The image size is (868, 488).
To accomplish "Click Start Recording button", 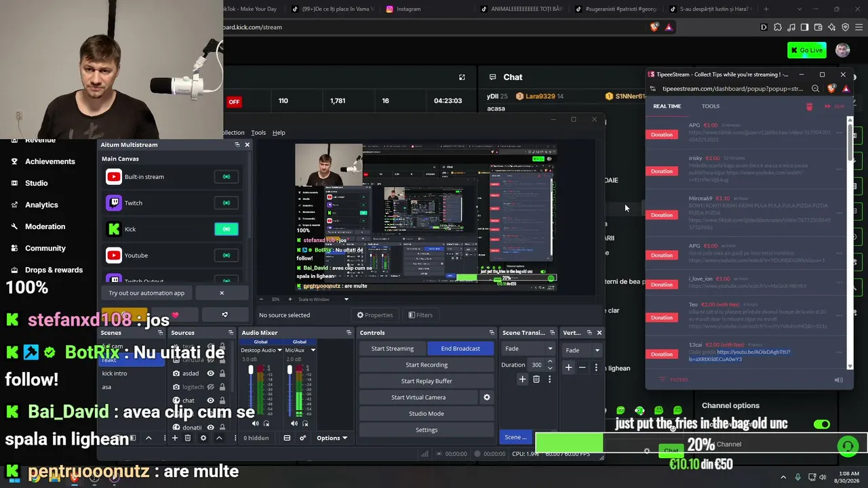I will pyautogui.click(x=427, y=365).
